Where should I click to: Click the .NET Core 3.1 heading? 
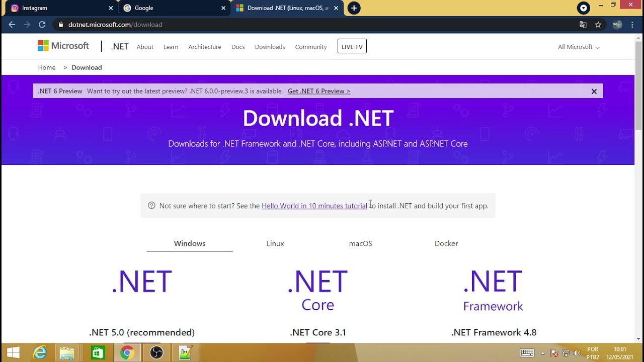pos(318,332)
